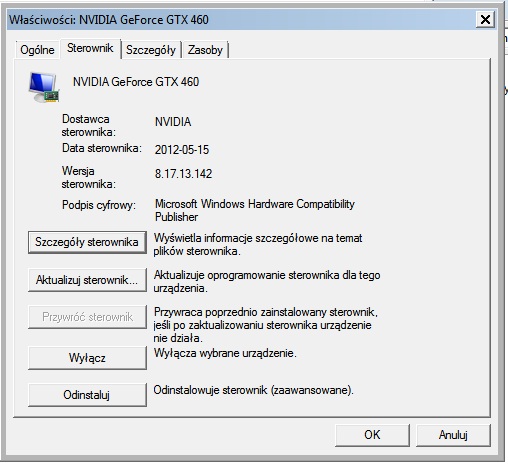This screenshot has height=464, width=508.
Task: Click the 'Wyłącza wybrane urządzenie.' description
Action: (225, 353)
